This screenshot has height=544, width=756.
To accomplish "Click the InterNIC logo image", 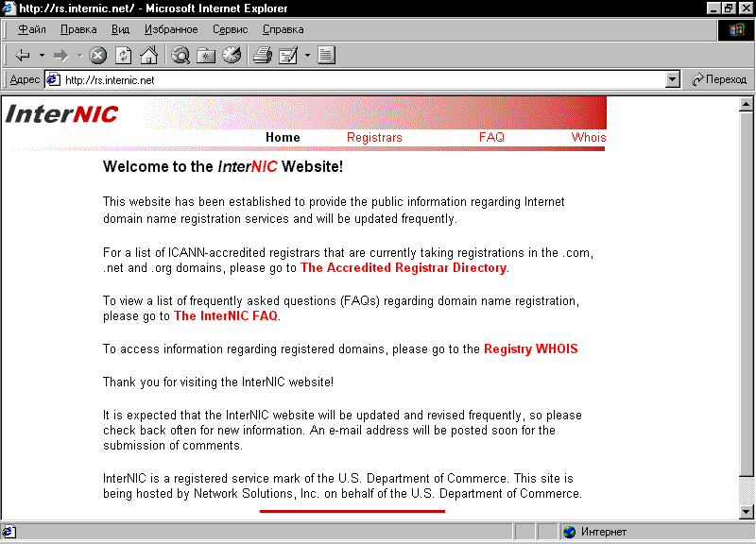I will (61, 114).
